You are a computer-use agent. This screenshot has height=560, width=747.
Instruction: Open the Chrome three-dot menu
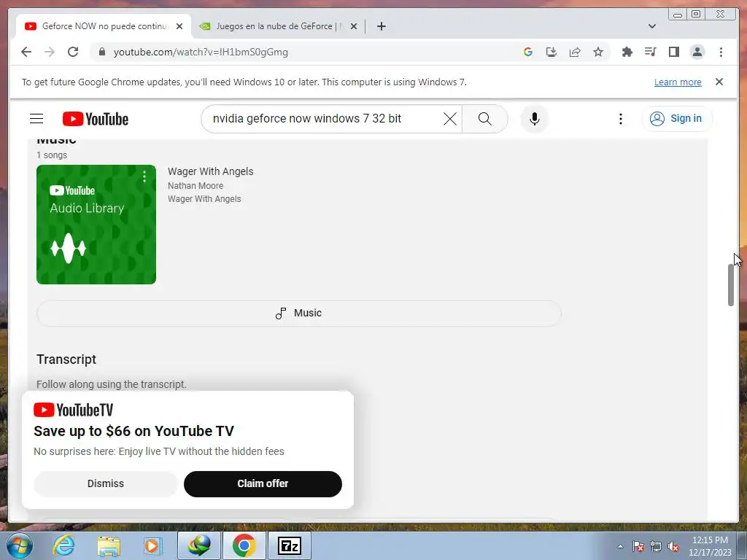coord(721,52)
